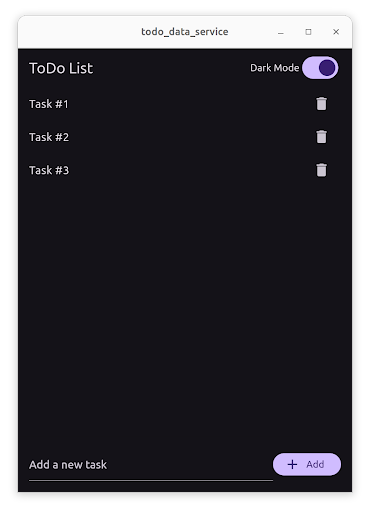Screen dimensions: 370x512
Task: Click the word Add on the purple button
Action: pyautogui.click(x=315, y=464)
